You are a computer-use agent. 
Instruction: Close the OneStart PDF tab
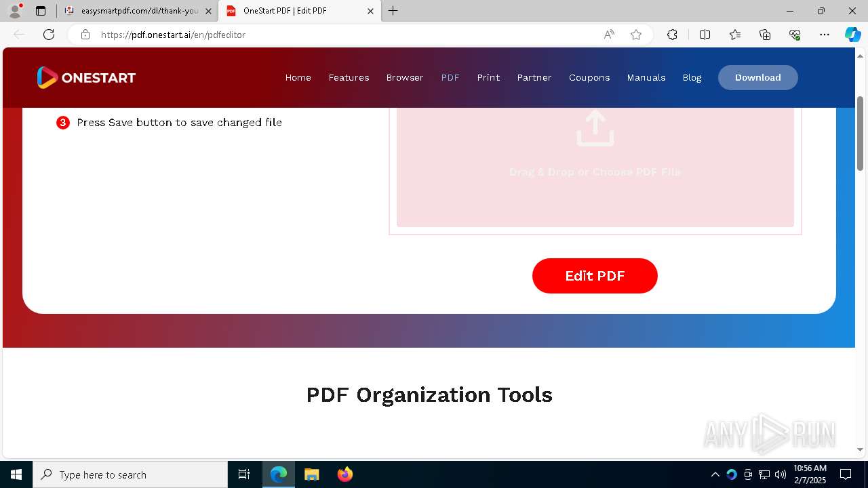(x=370, y=11)
